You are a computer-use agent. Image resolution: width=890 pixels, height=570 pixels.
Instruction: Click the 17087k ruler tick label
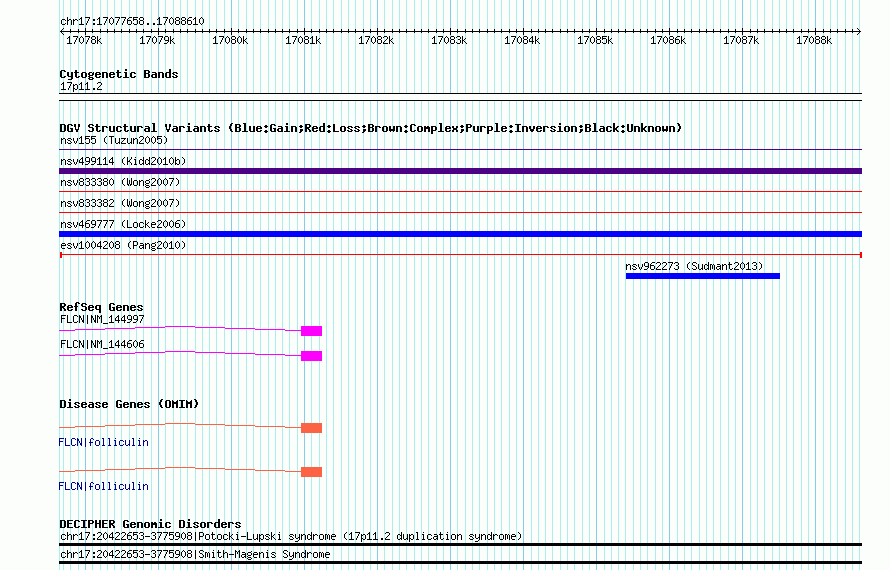tap(741, 40)
